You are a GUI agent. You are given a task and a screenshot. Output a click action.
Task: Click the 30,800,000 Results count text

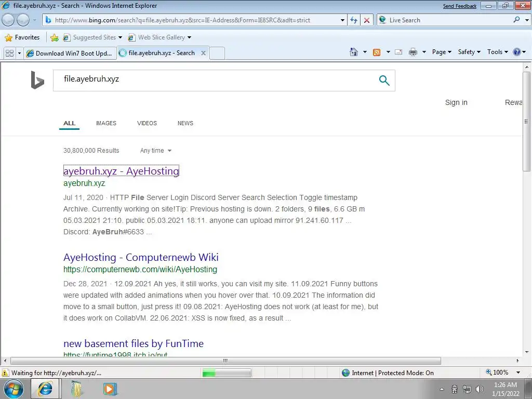(x=91, y=151)
